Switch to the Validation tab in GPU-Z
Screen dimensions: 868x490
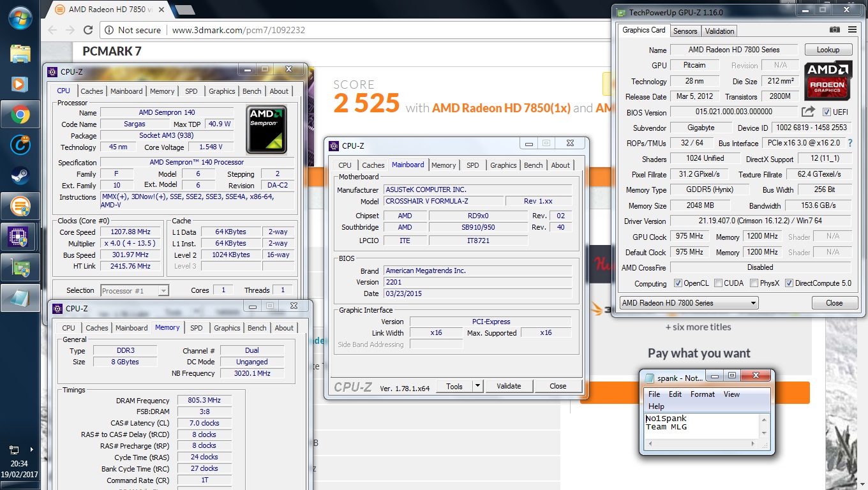(x=719, y=31)
